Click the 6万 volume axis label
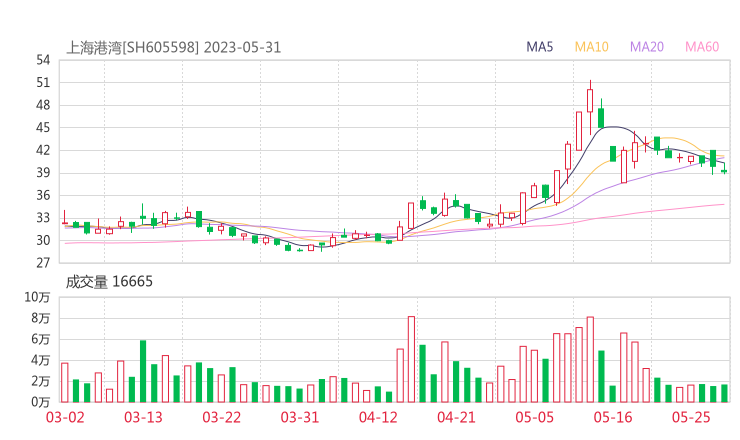Viewport: 740px width, 440px height. pyautogui.click(x=41, y=339)
